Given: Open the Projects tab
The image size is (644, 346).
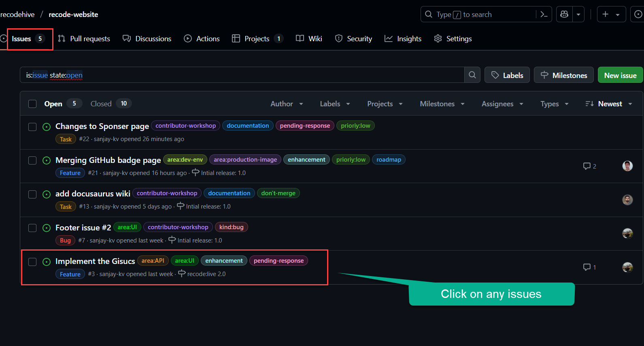Looking at the screenshot, I should pyautogui.click(x=257, y=39).
